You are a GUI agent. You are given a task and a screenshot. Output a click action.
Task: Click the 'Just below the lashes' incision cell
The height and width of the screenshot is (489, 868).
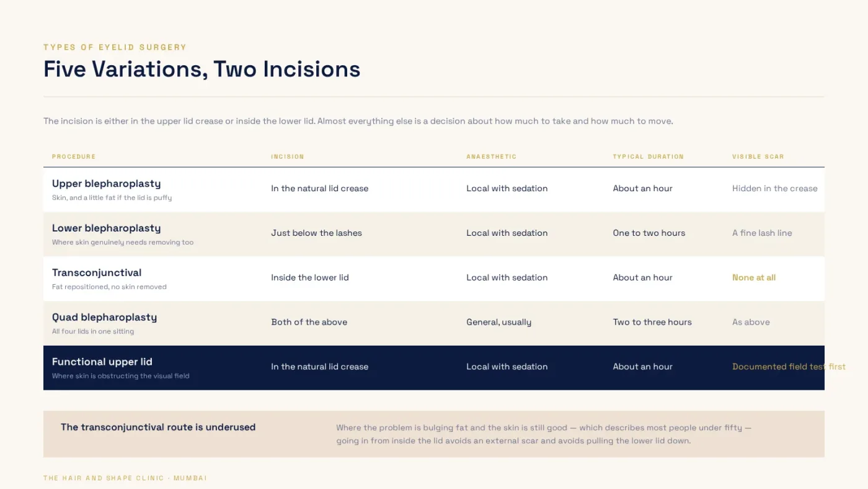point(316,233)
